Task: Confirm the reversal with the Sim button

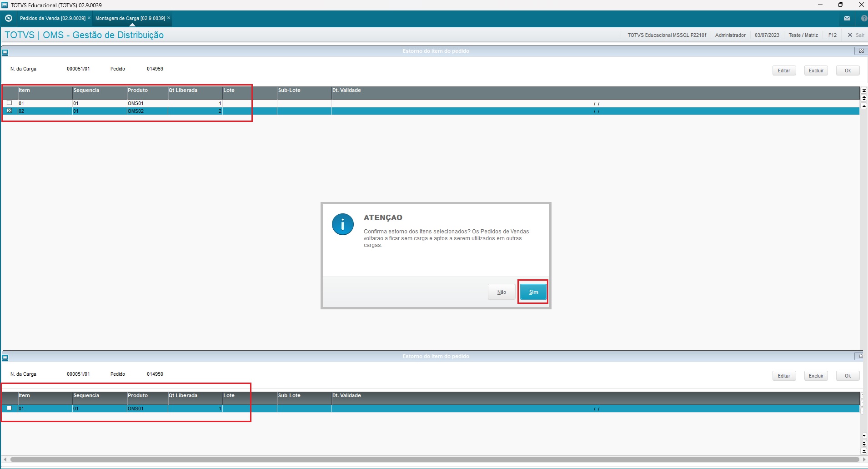Action: pyautogui.click(x=533, y=292)
